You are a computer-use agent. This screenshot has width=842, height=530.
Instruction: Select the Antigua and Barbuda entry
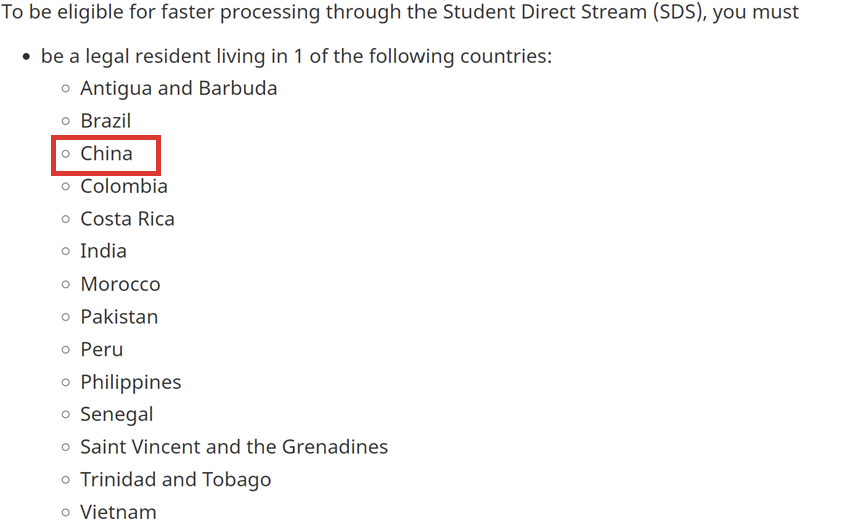pyautogui.click(x=179, y=89)
